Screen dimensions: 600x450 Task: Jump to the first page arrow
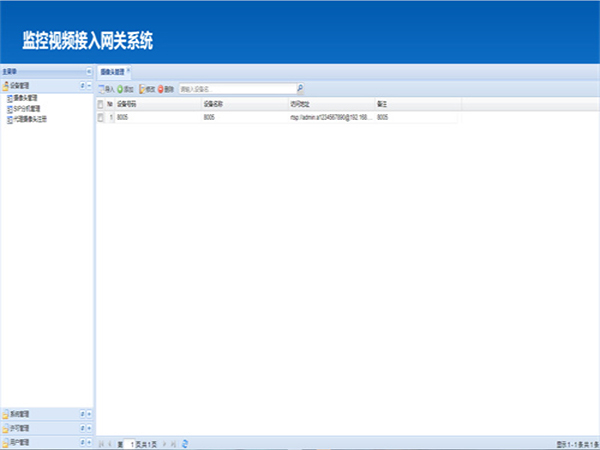click(100, 443)
